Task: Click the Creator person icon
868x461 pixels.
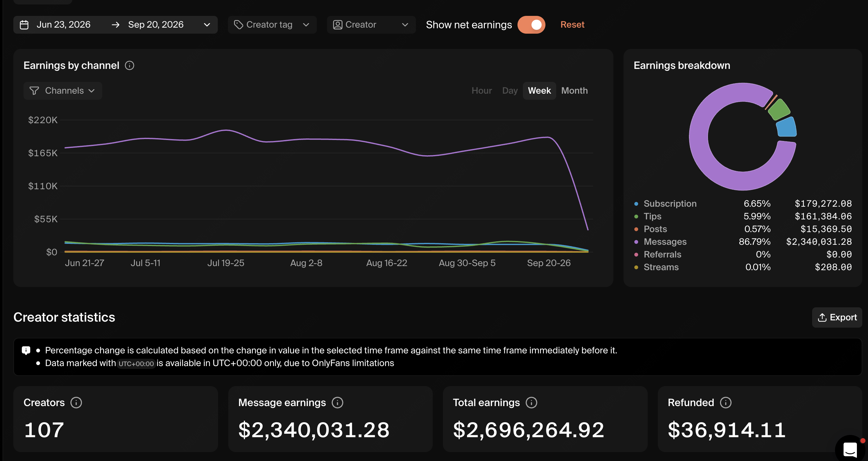Action: 337,24
